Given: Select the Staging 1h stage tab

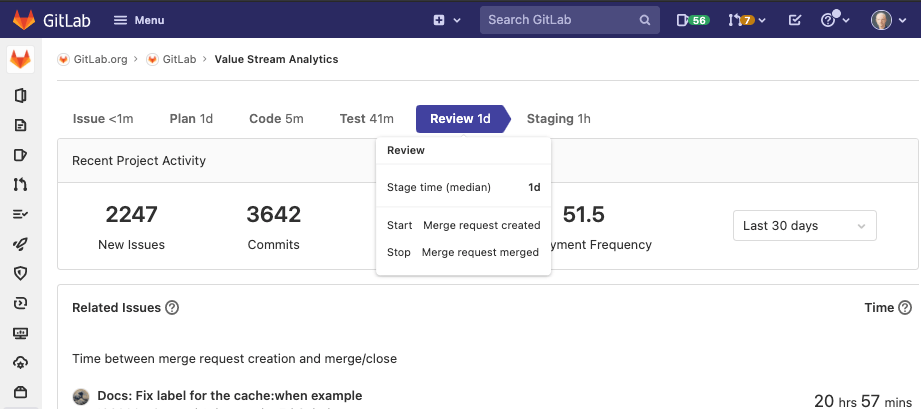Looking at the screenshot, I should coord(559,119).
